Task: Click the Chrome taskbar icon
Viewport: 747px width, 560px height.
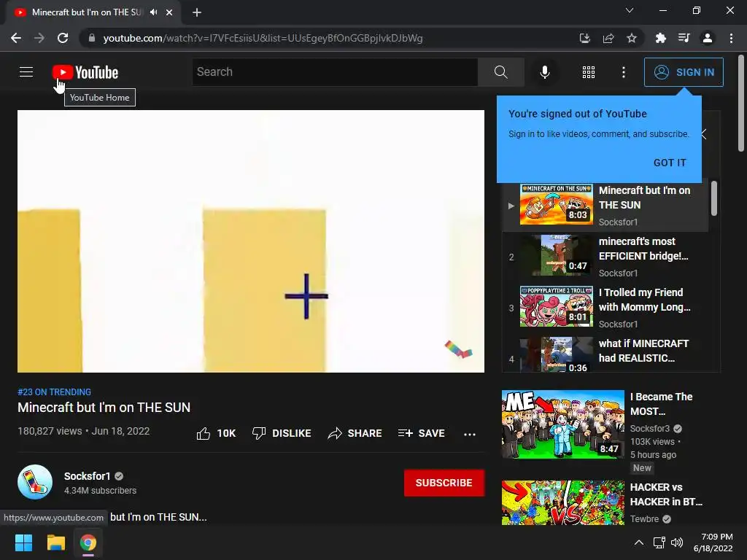Action: pyautogui.click(x=88, y=542)
